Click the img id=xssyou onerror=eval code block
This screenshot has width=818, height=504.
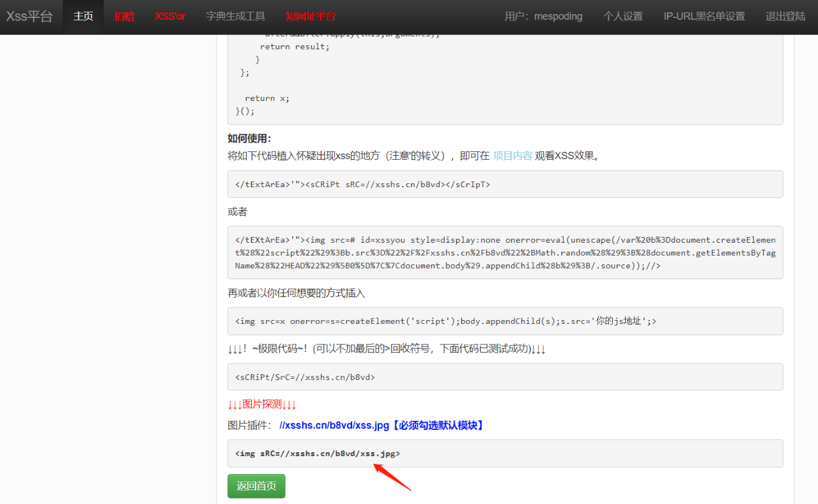click(x=505, y=252)
